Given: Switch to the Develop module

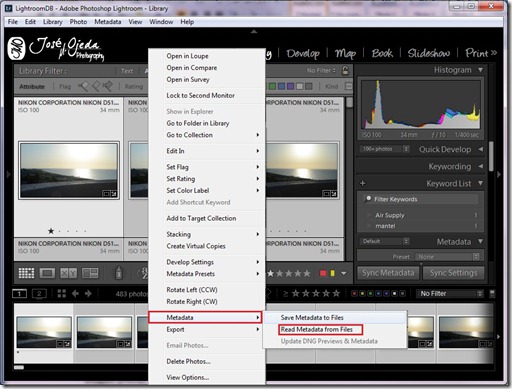Looking at the screenshot, I should pos(303,53).
